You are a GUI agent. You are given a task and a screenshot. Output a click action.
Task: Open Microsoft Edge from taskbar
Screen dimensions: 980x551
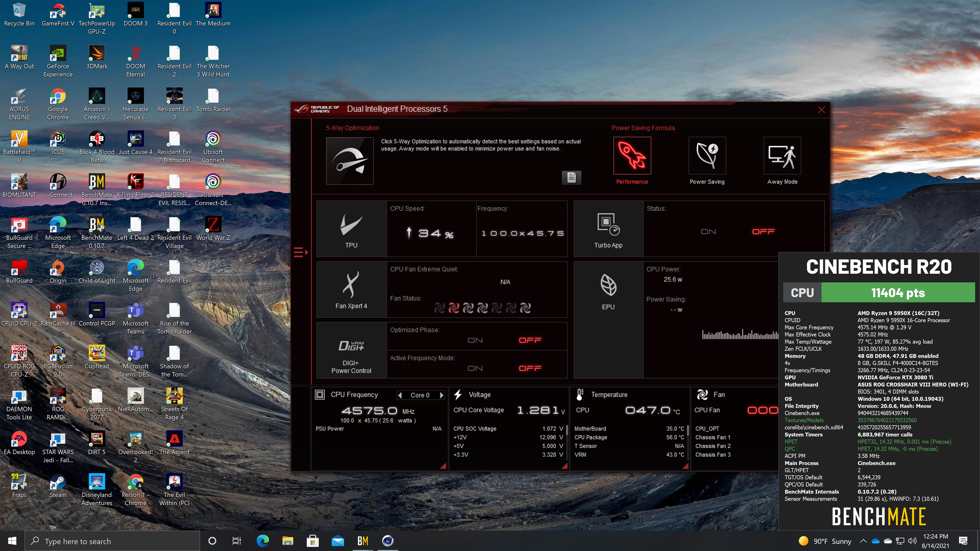click(x=263, y=541)
